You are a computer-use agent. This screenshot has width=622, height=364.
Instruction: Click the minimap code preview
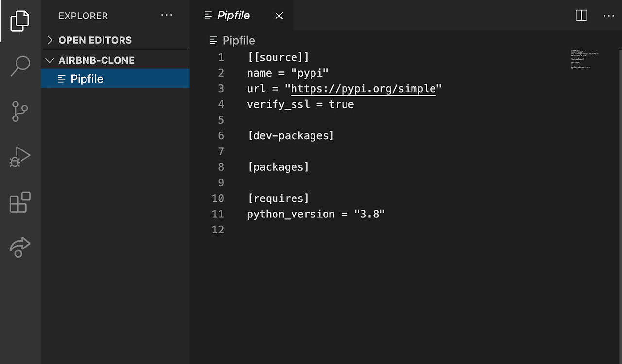point(585,59)
